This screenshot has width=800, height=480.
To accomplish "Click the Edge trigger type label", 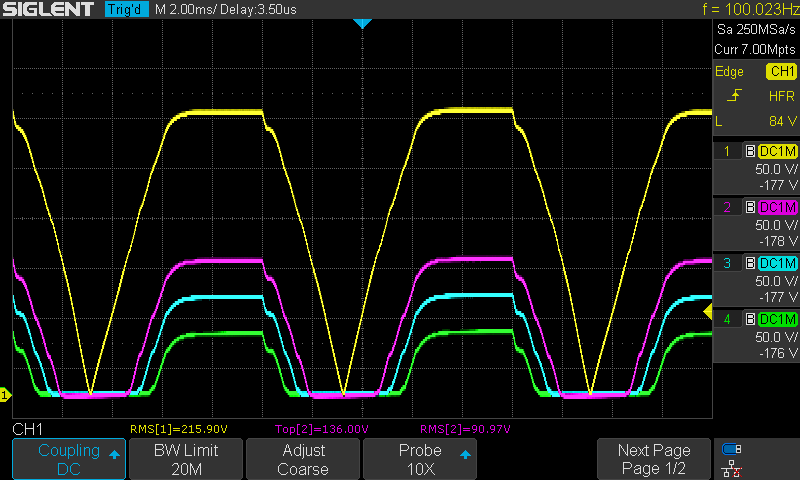I will click(x=729, y=71).
